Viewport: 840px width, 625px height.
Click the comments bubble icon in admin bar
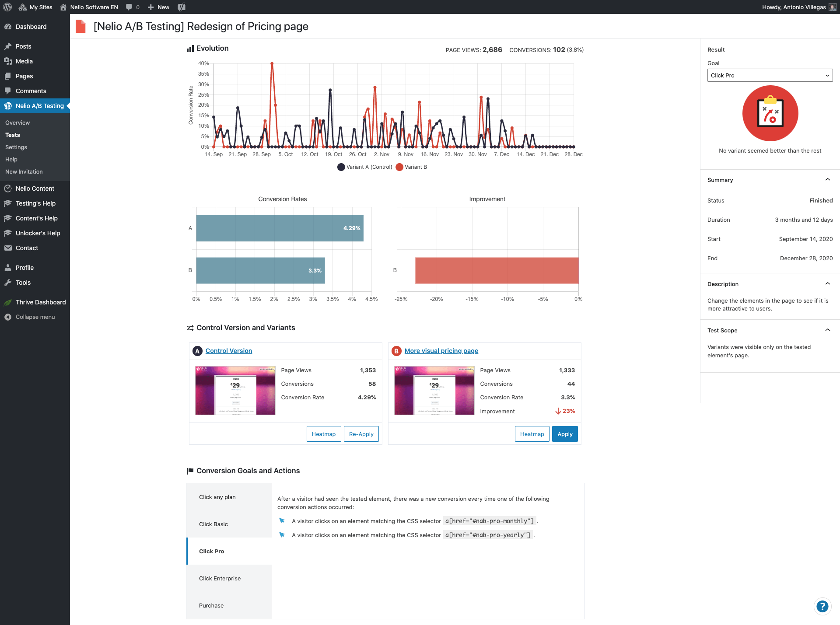pyautogui.click(x=129, y=7)
